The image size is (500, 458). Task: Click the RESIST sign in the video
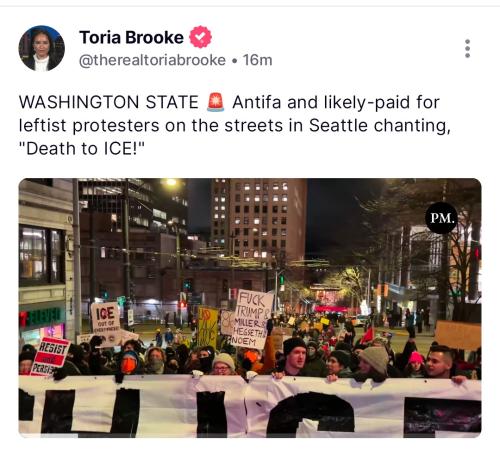point(51,356)
